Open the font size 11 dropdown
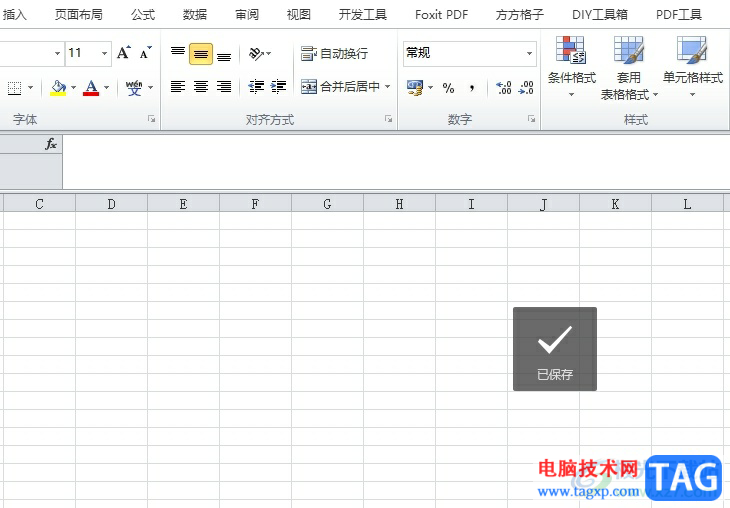The image size is (730, 508). tap(105, 53)
